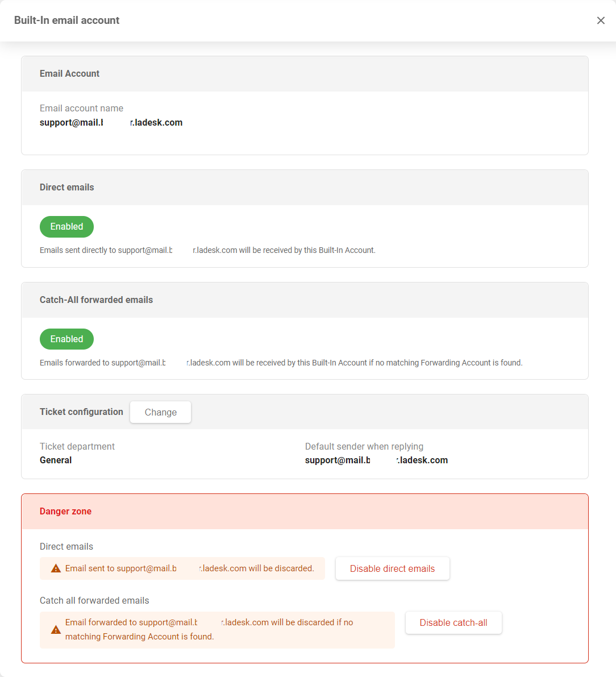
Task: Click the Enabled badge under Catch-All forwarded emails
Action: click(66, 339)
